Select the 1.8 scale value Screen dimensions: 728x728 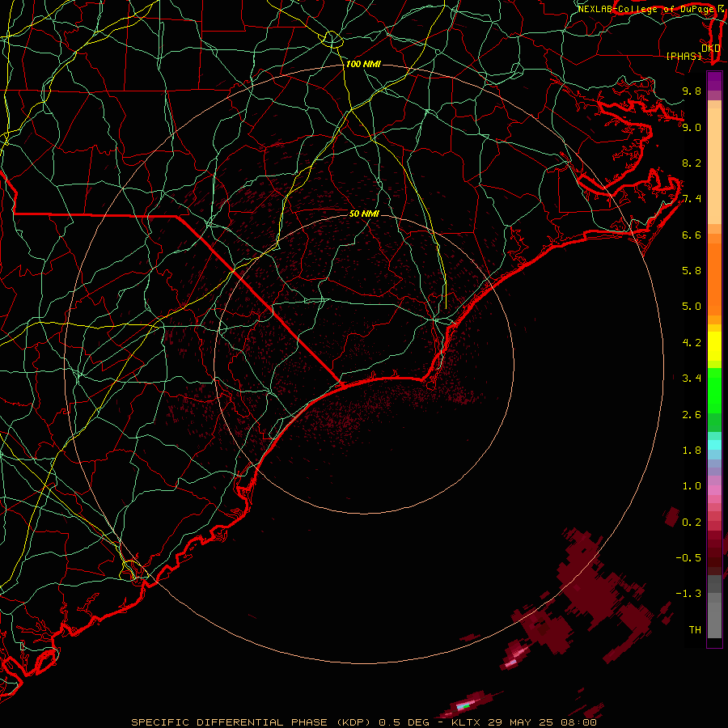692,451
